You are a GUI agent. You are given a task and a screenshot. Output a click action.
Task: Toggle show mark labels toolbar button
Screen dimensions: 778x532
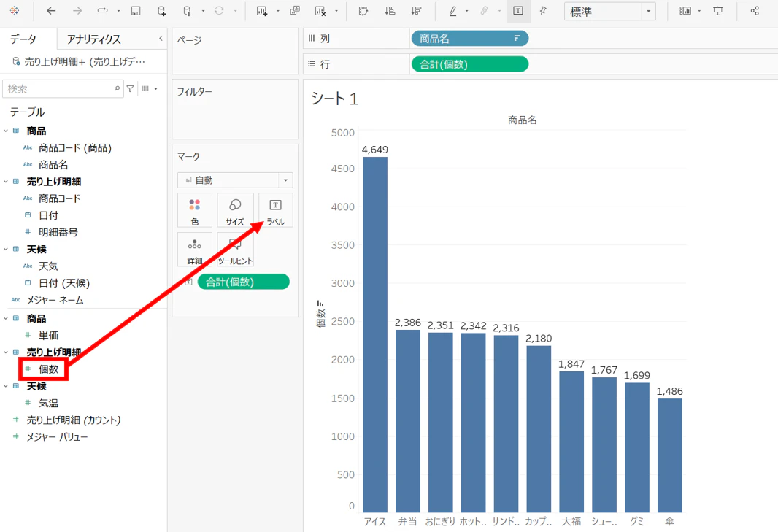518,11
